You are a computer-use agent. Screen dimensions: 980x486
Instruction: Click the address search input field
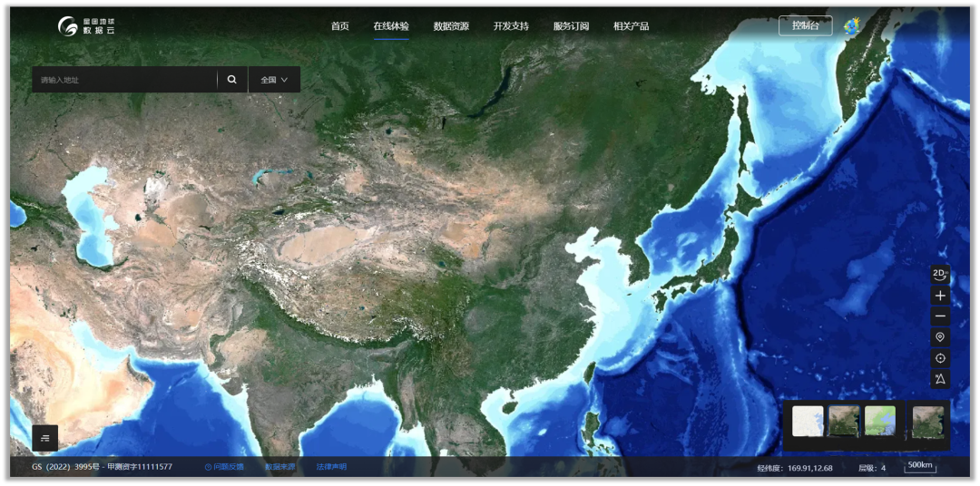click(124, 80)
